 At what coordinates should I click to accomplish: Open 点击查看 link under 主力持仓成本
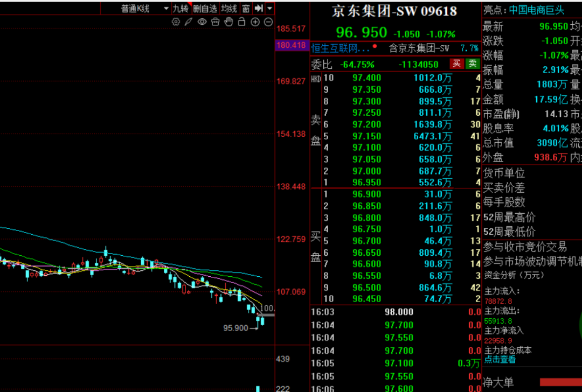pyautogui.click(x=500, y=359)
